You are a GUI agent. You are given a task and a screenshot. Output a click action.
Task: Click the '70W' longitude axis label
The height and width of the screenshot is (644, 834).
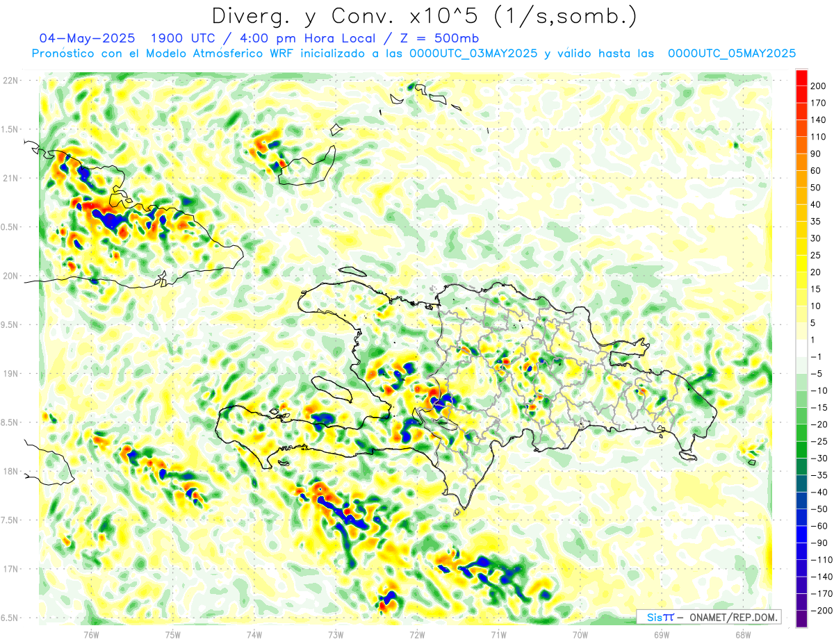(580, 634)
